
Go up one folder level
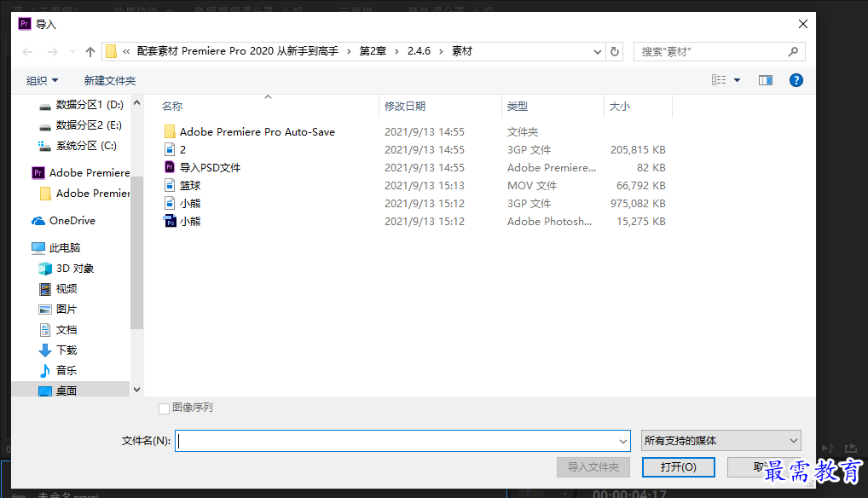tap(90, 52)
